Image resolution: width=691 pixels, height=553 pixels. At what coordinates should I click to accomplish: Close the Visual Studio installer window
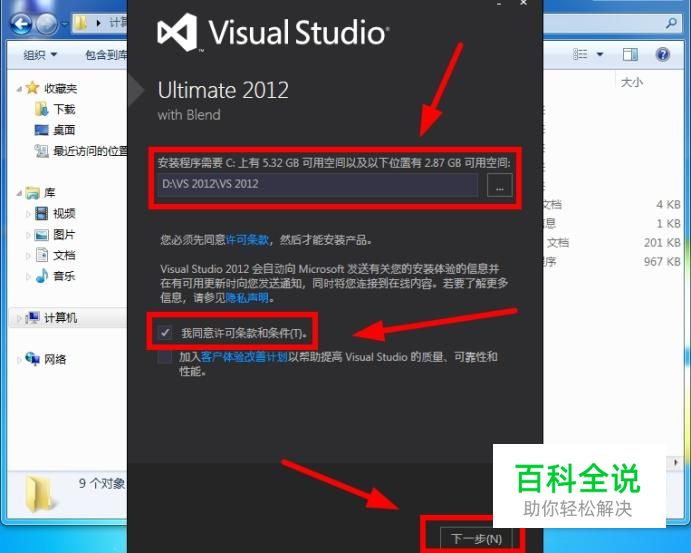coord(523,3)
